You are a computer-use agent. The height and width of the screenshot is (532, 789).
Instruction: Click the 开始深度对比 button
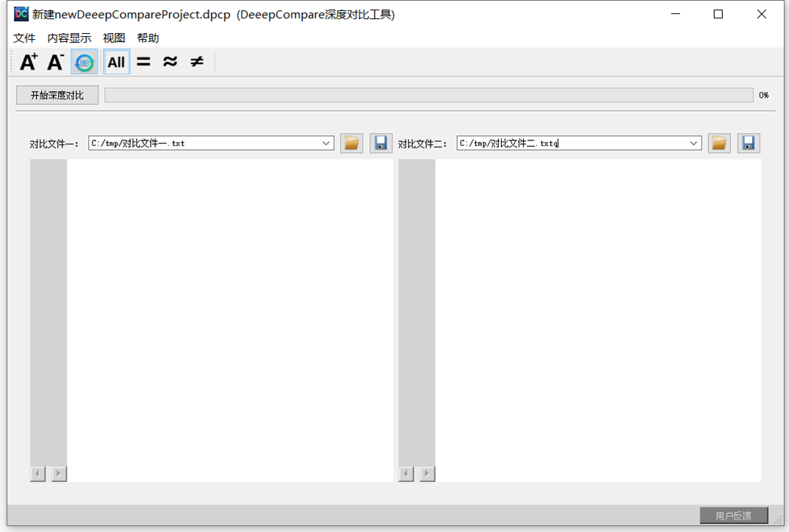(x=57, y=95)
